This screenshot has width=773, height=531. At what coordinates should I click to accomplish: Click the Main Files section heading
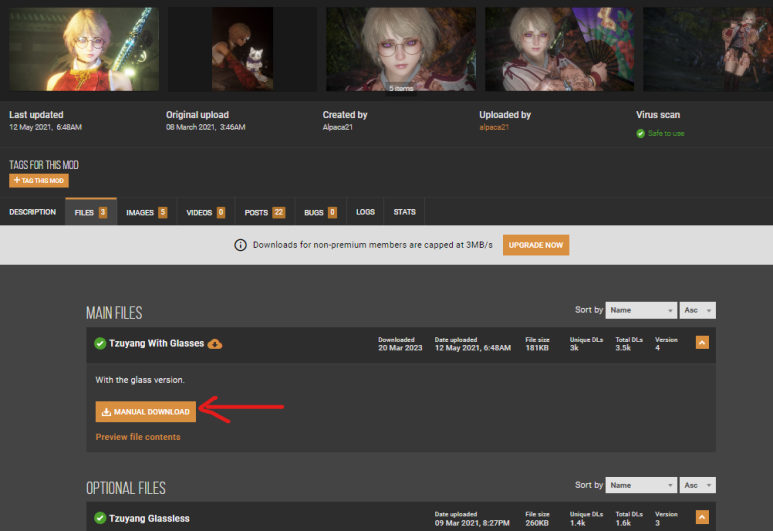click(x=114, y=313)
